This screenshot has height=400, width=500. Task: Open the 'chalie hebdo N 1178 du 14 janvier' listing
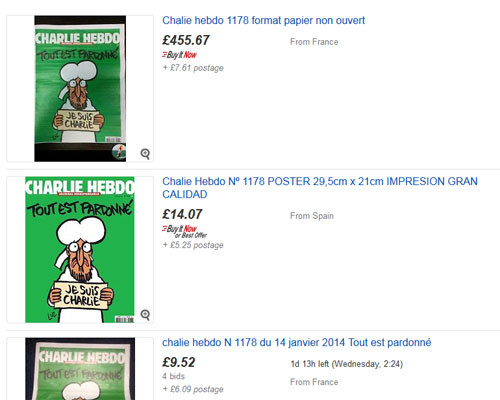tap(297, 342)
